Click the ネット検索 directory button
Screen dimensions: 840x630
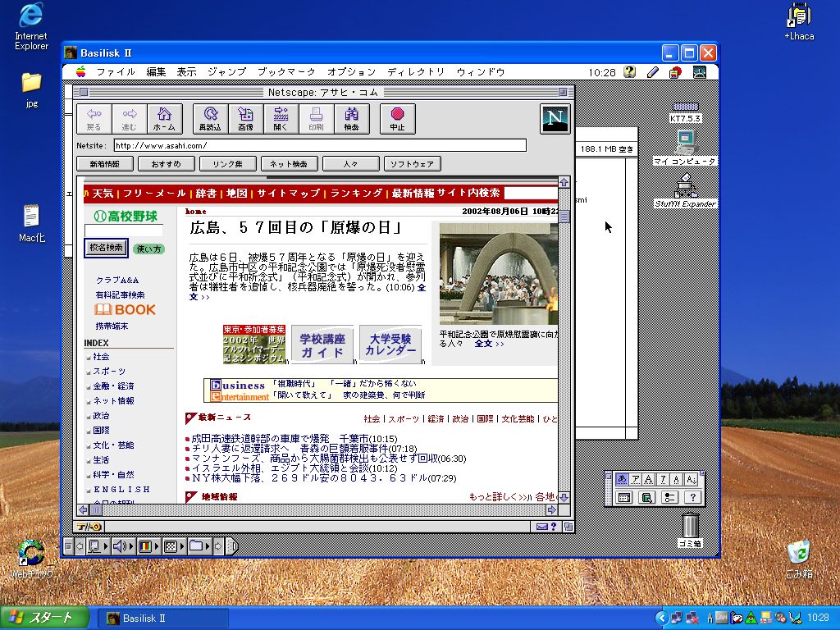pyautogui.click(x=290, y=164)
